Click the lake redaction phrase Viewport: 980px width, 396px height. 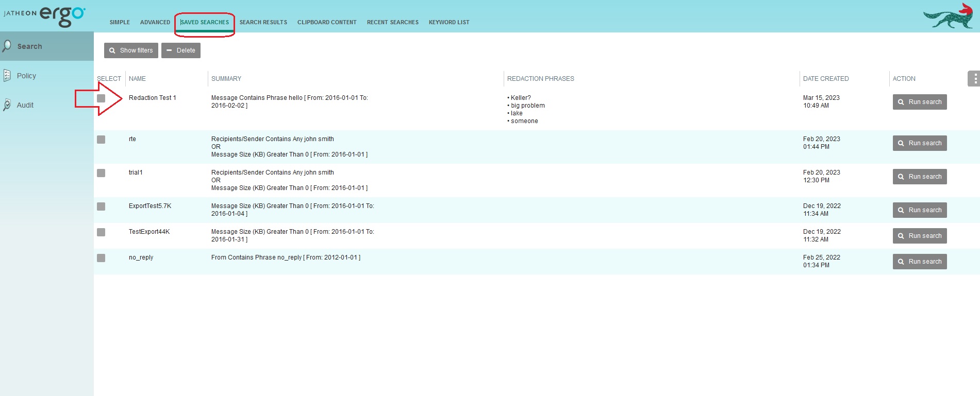click(517, 113)
